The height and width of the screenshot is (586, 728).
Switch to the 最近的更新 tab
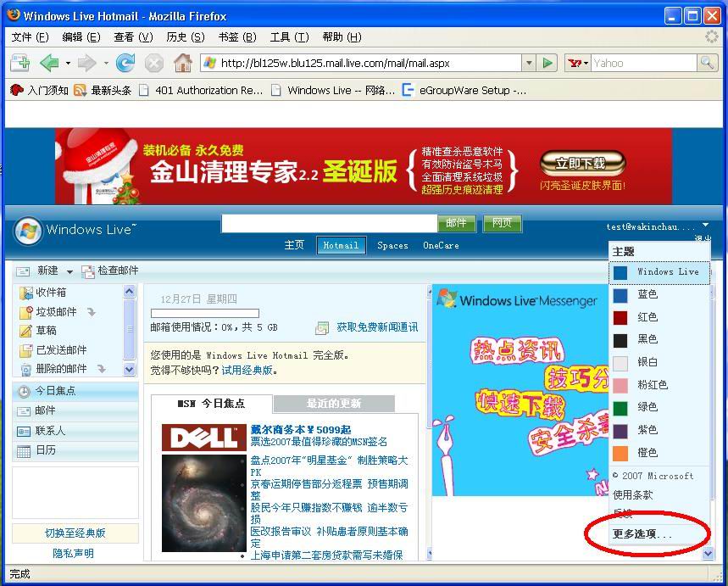coord(334,404)
